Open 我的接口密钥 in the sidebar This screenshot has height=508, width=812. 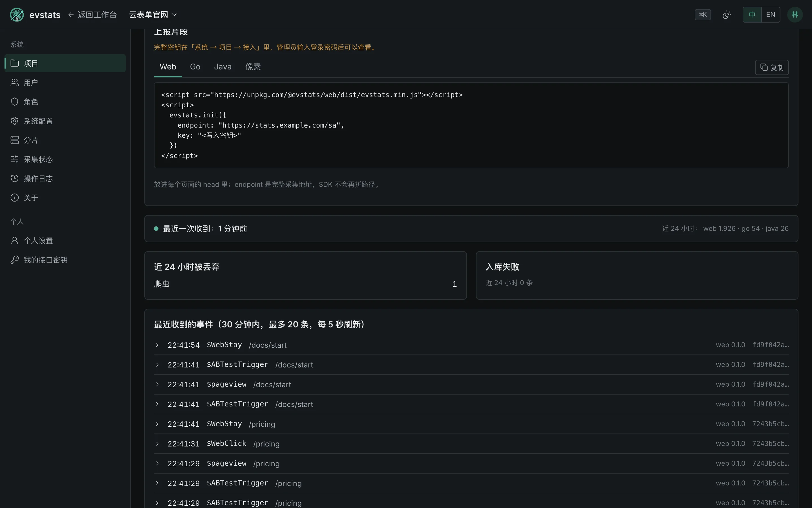[65, 260]
